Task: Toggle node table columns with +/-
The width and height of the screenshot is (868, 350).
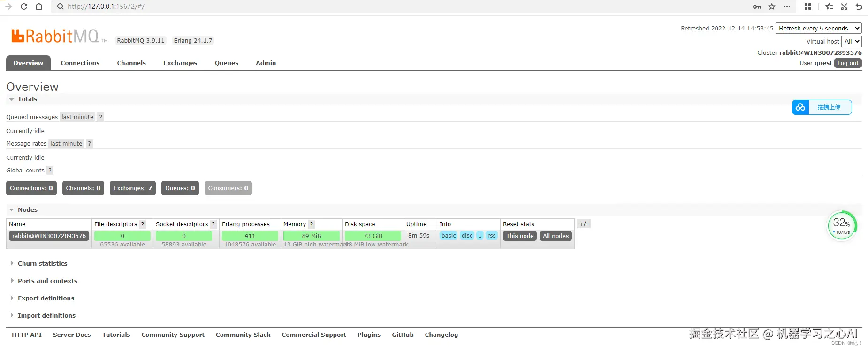Action: point(584,224)
